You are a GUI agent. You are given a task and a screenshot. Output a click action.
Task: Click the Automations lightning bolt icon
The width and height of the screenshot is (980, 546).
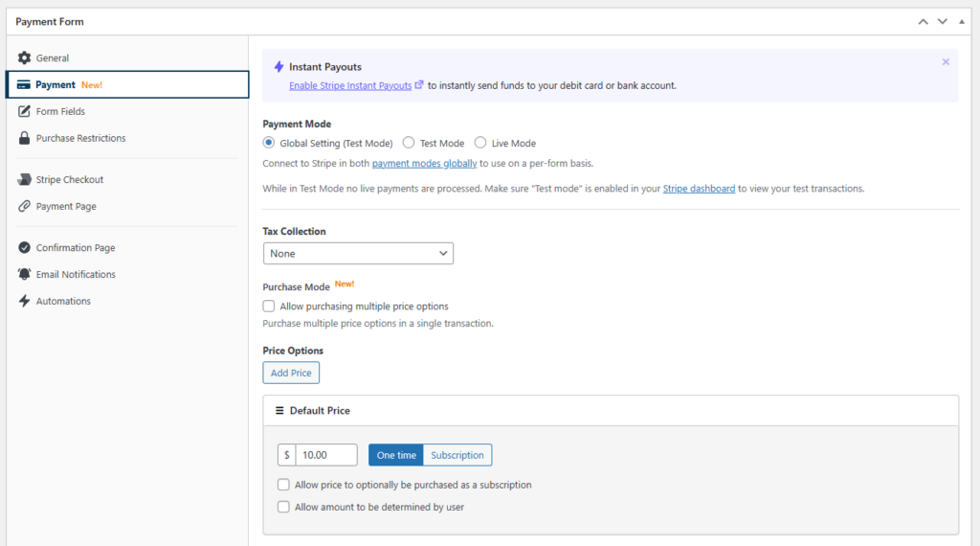click(24, 301)
